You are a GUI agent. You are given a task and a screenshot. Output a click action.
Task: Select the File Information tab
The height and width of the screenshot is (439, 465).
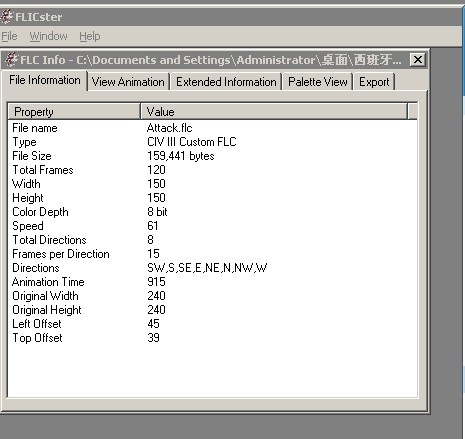45,80
